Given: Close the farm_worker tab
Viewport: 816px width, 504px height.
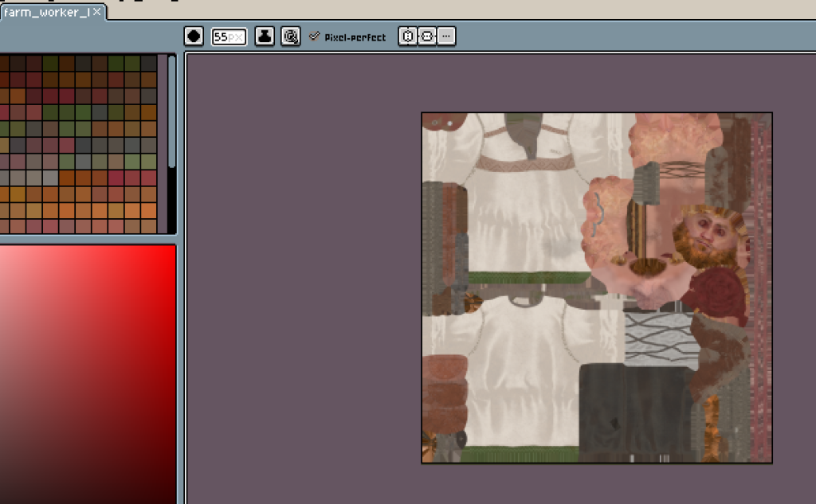Looking at the screenshot, I should coord(97,12).
